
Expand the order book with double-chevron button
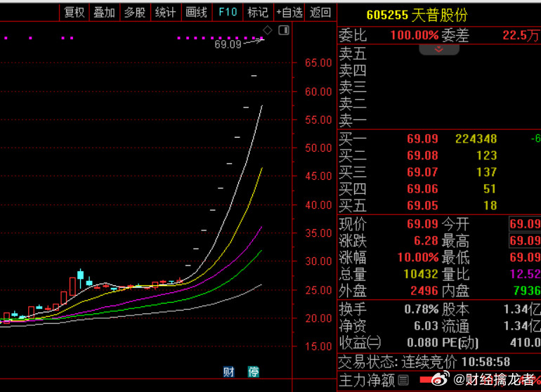439,49
